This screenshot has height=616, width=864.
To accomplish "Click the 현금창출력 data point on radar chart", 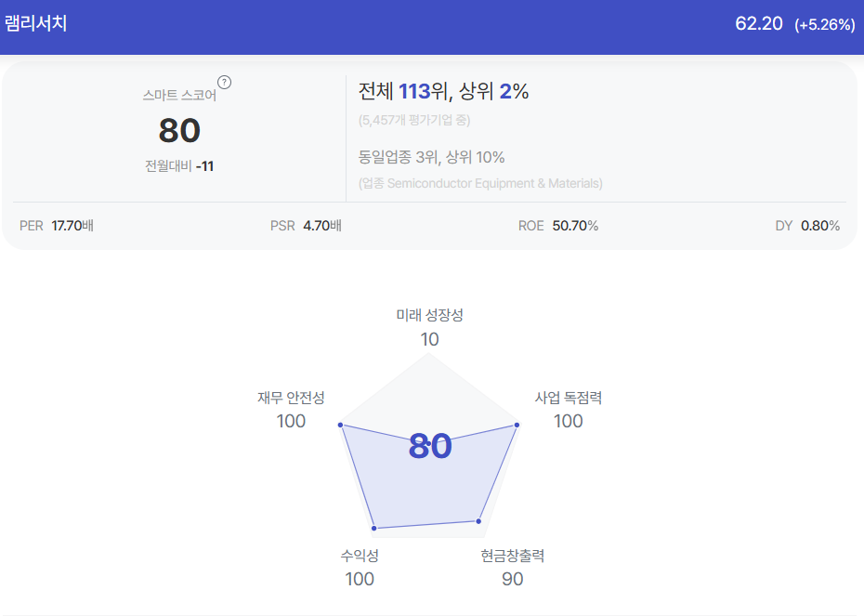I will (478, 520).
